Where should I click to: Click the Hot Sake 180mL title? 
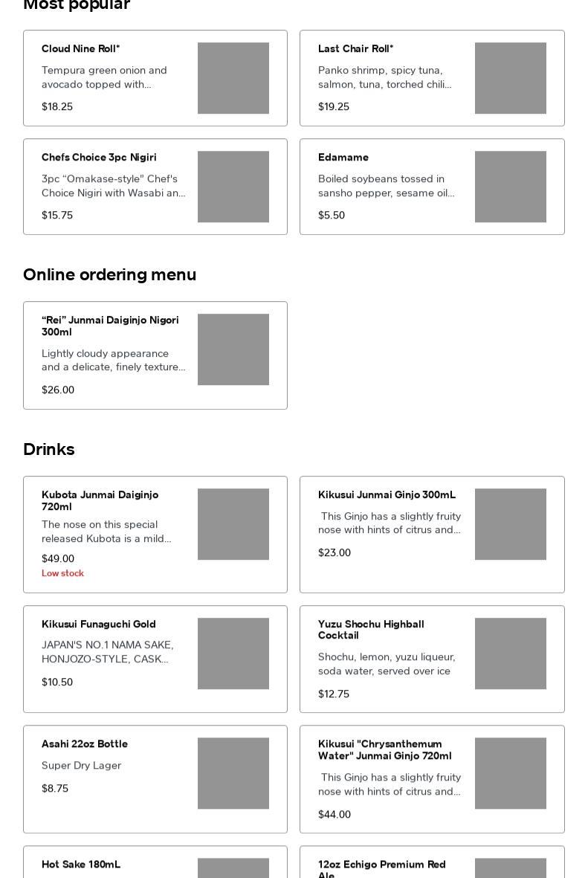[81, 865]
